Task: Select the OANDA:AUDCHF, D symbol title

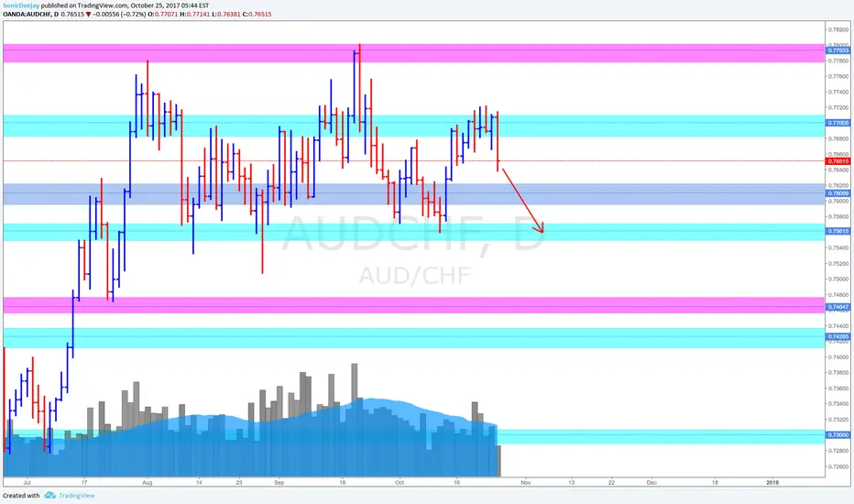Action: (x=30, y=14)
